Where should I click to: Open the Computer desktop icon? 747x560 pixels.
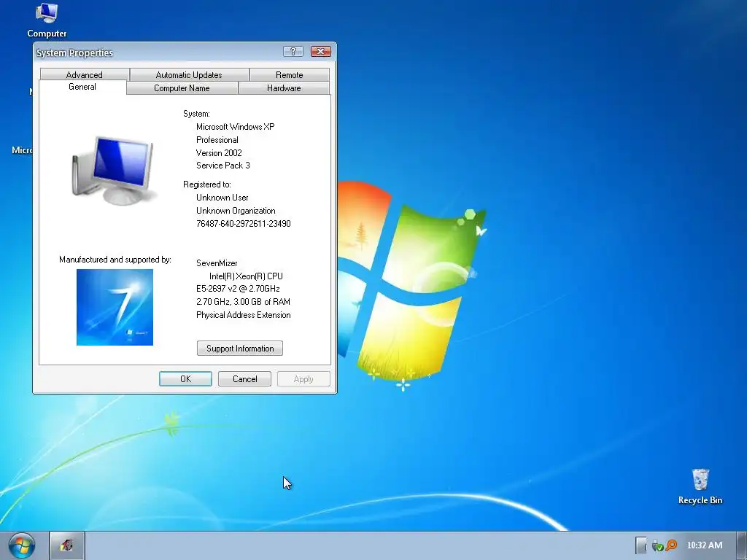pos(47,20)
